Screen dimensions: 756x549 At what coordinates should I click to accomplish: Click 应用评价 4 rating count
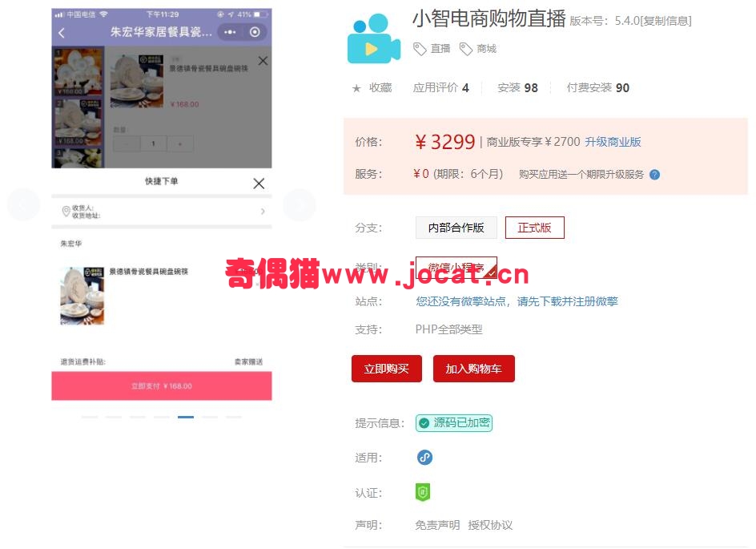pos(440,88)
